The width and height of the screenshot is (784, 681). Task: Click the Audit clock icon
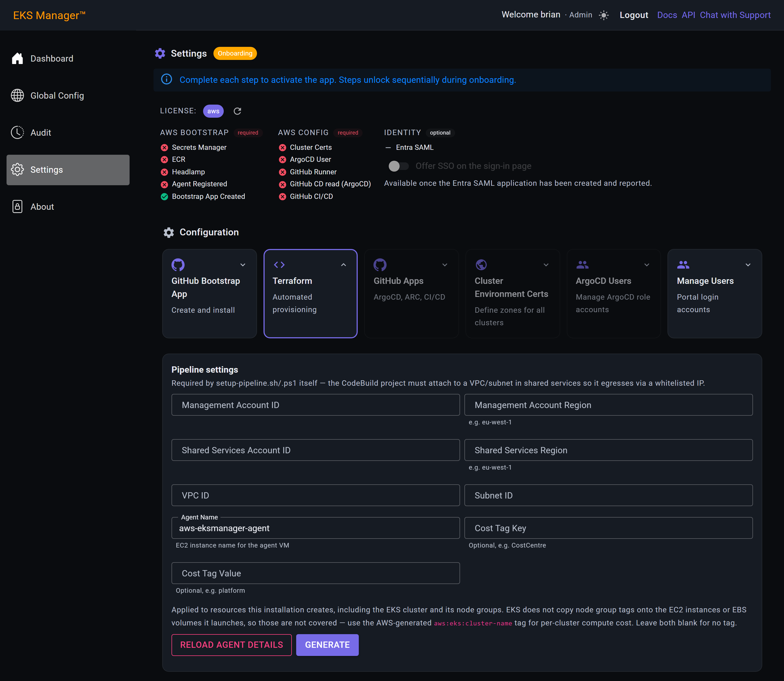point(17,132)
